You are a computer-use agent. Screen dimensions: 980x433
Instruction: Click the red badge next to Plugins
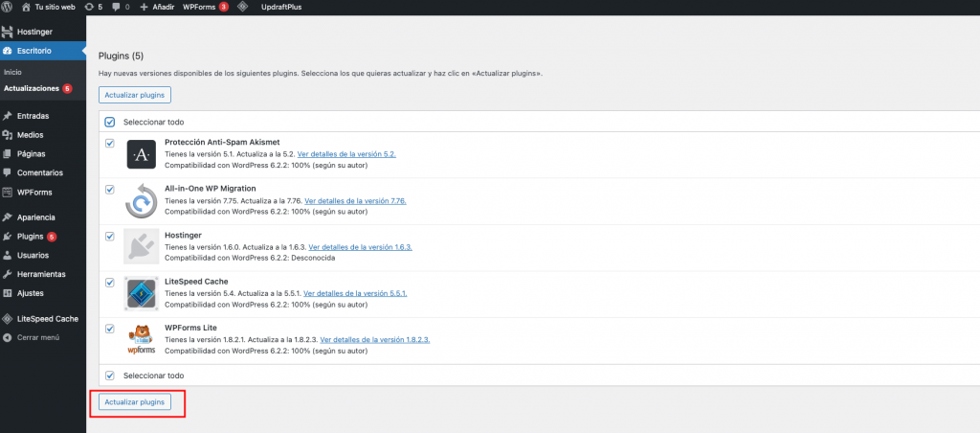pyautogui.click(x=52, y=237)
